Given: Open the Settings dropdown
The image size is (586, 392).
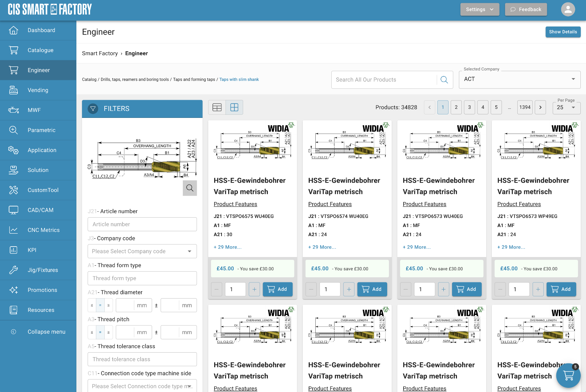Looking at the screenshot, I should 480,9.
